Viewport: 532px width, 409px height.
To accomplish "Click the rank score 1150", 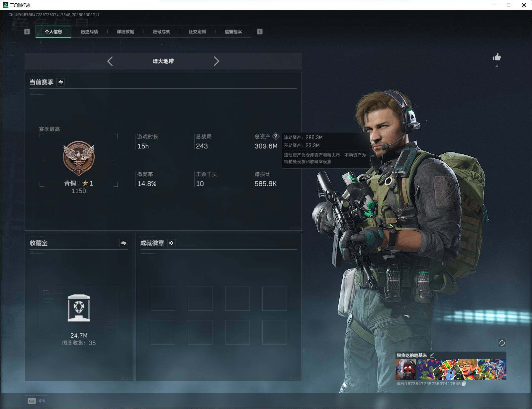I will pyautogui.click(x=79, y=191).
